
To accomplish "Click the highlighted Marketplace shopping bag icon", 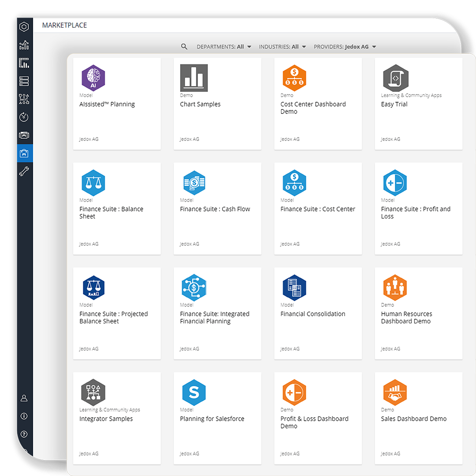I will pyautogui.click(x=24, y=153).
